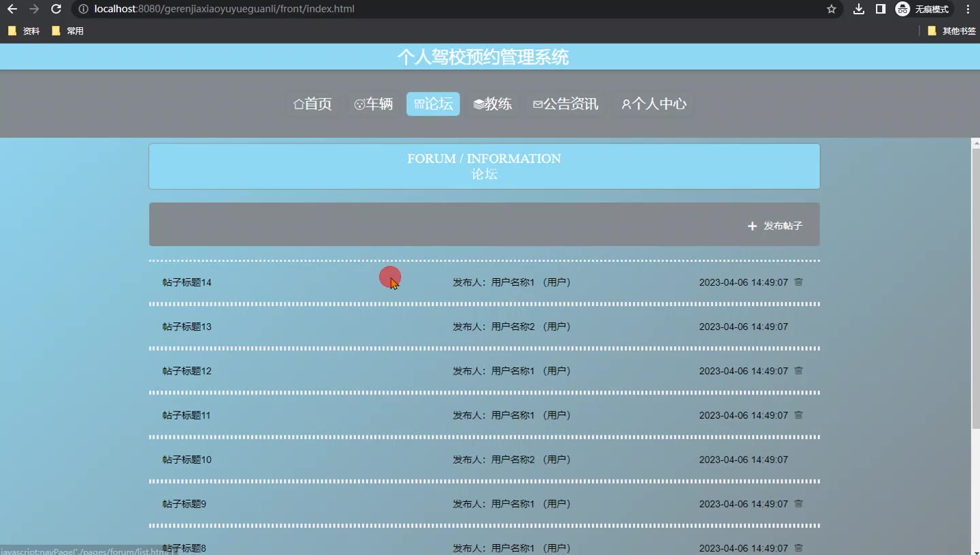This screenshot has width=980, height=555.
Task: Open the browser downloads icon
Action: click(859, 9)
